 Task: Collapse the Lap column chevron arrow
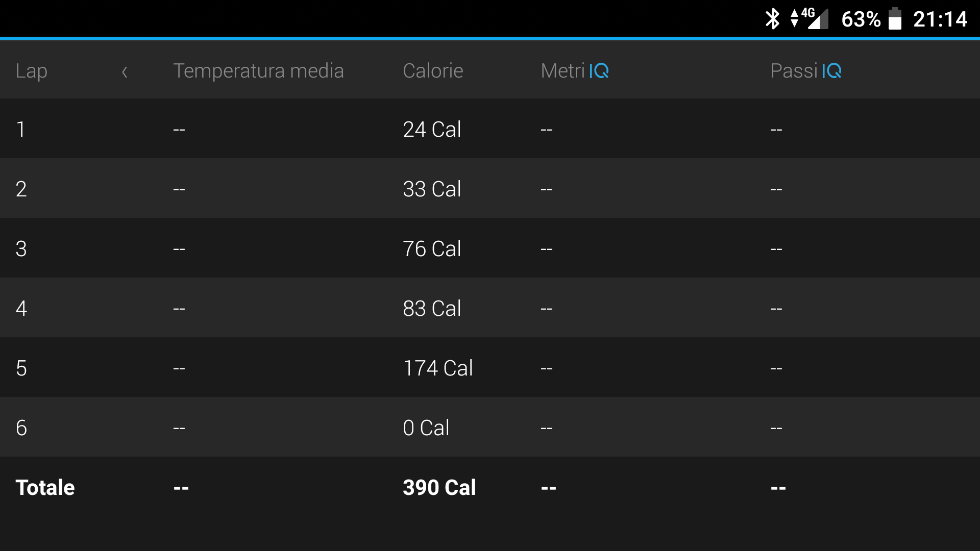tap(125, 72)
